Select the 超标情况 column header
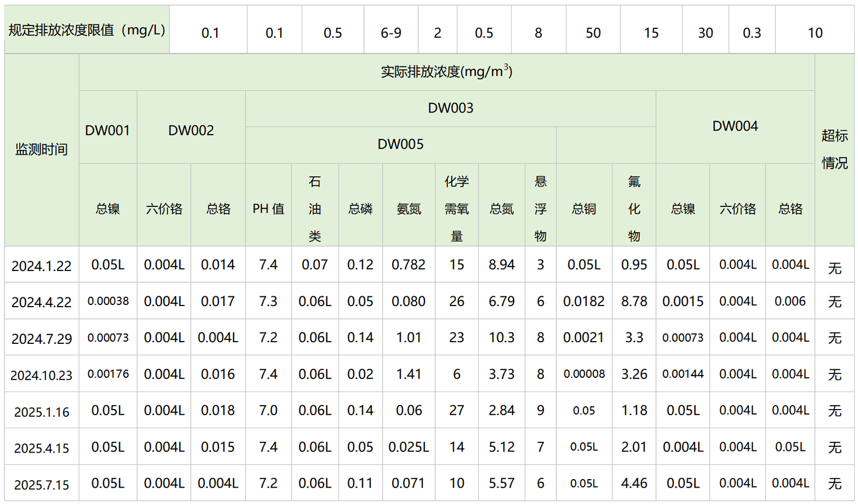 pyautogui.click(x=834, y=149)
